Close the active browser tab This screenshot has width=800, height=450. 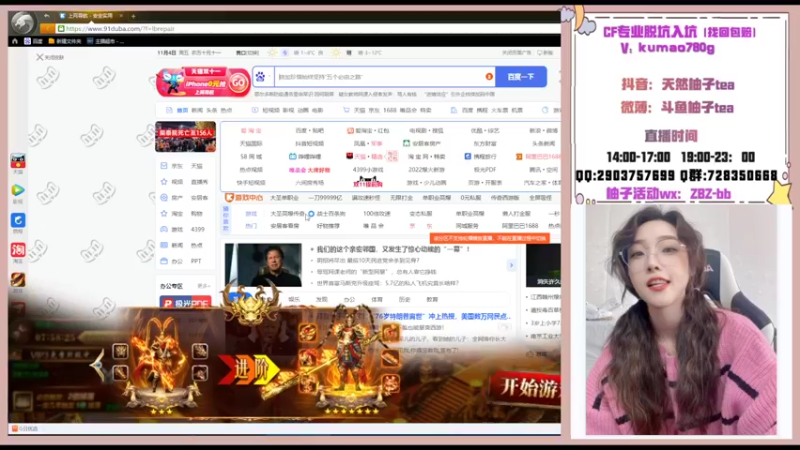(x=121, y=16)
